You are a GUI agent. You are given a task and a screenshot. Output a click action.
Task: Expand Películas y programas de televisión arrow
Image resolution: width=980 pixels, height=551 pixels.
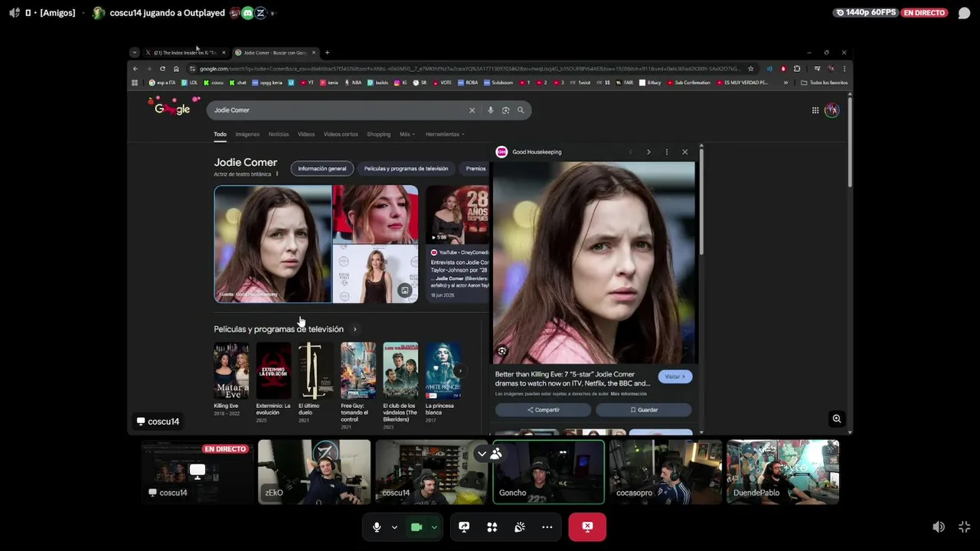[354, 329]
